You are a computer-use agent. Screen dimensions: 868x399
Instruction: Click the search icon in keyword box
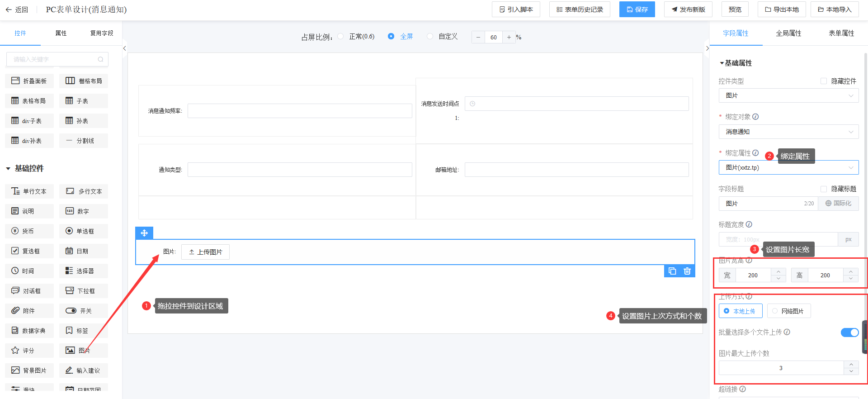coord(100,59)
